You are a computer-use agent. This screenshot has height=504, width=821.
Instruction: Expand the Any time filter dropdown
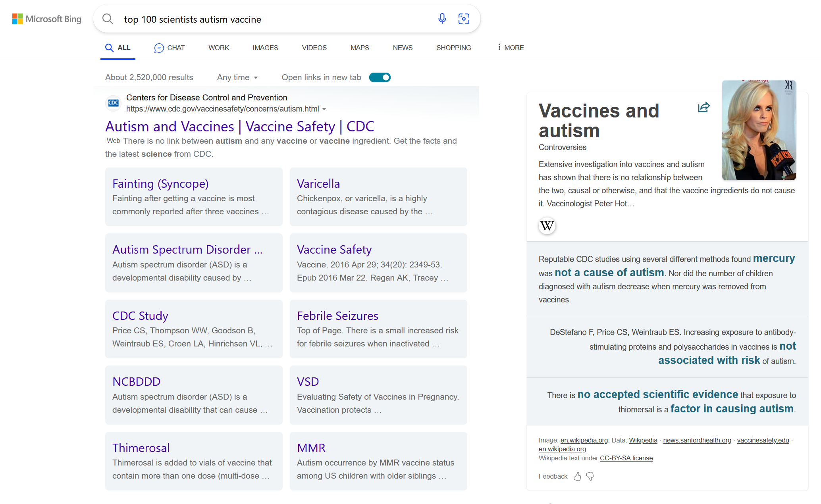237,77
